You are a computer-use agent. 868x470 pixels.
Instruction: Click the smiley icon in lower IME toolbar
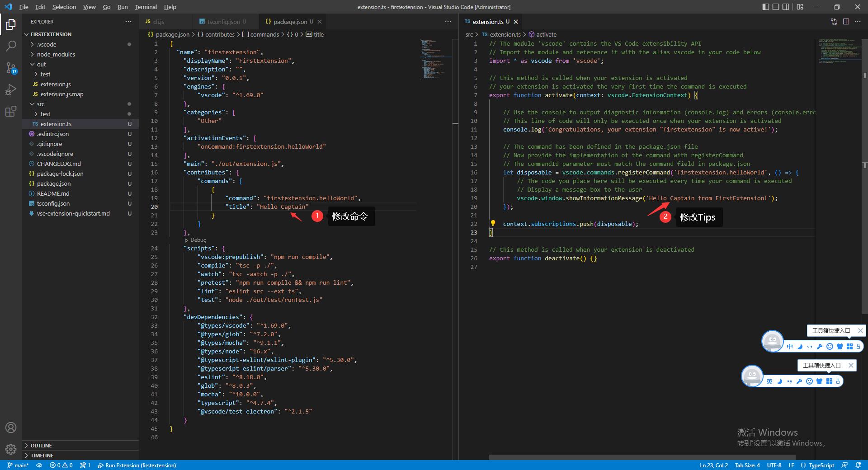(809, 381)
